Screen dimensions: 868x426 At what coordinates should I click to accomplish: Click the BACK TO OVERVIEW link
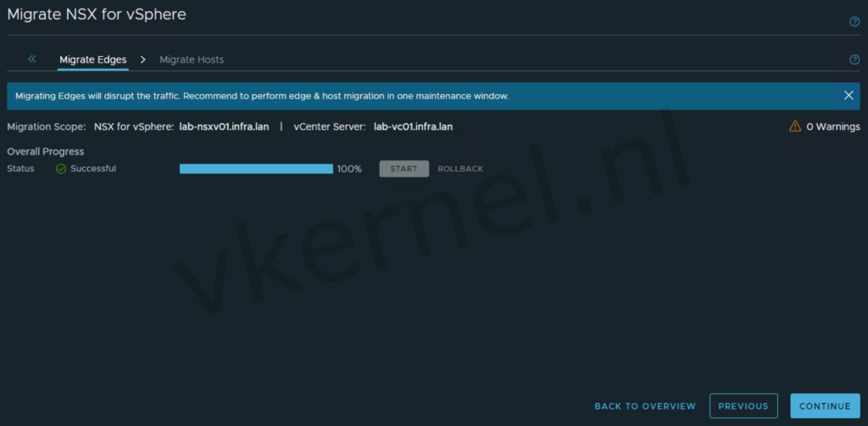645,406
